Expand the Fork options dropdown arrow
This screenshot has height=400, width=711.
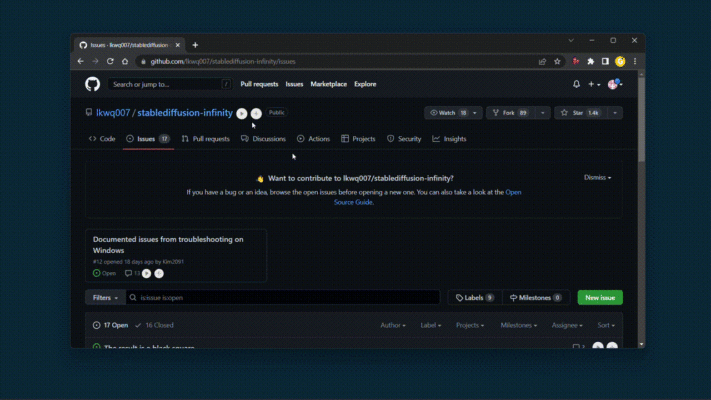click(543, 113)
